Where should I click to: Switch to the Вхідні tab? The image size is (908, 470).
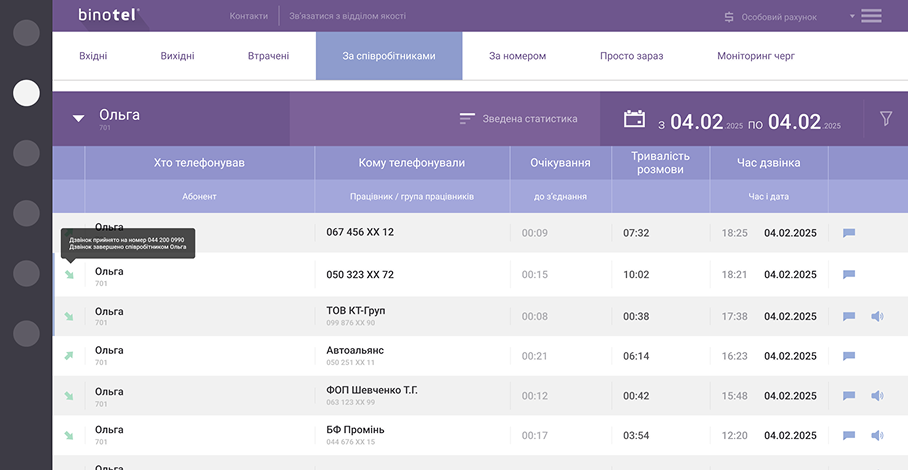tap(93, 56)
